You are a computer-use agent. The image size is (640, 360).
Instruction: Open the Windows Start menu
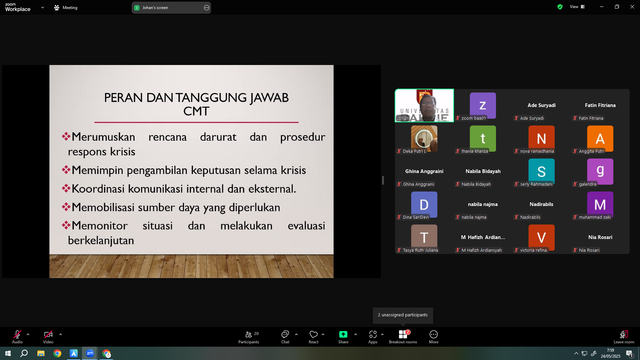point(8,353)
